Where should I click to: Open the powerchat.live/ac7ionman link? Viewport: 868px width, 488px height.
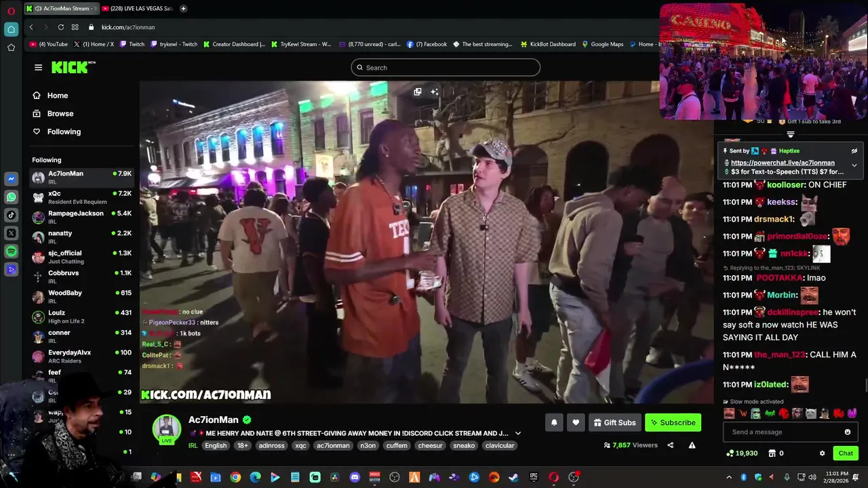[783, 163]
